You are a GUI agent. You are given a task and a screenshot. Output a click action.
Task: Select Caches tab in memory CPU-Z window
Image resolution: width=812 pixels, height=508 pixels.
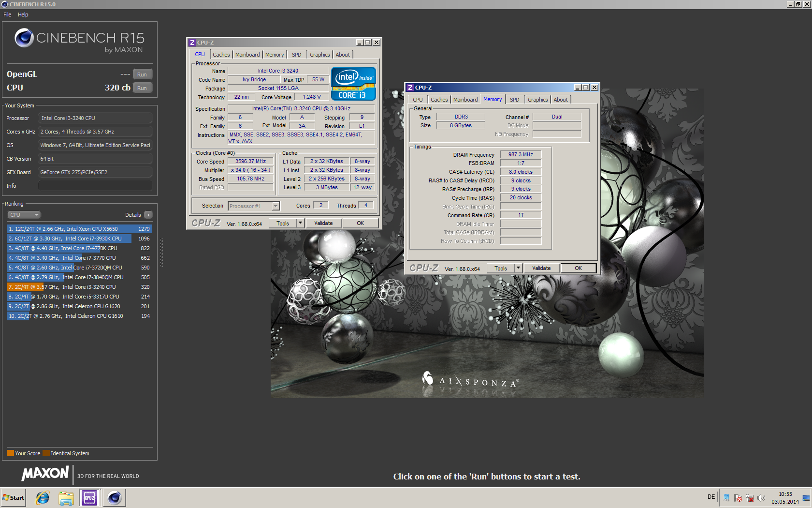(439, 100)
